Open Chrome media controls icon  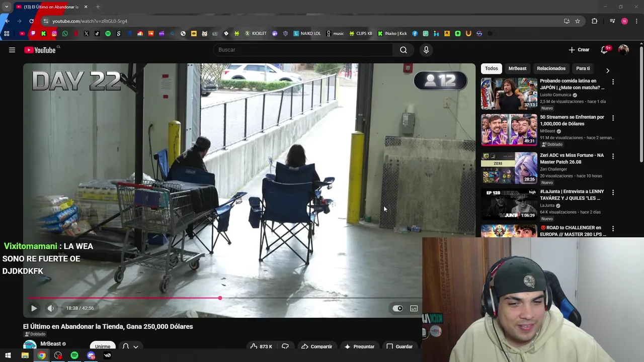tap(612, 21)
